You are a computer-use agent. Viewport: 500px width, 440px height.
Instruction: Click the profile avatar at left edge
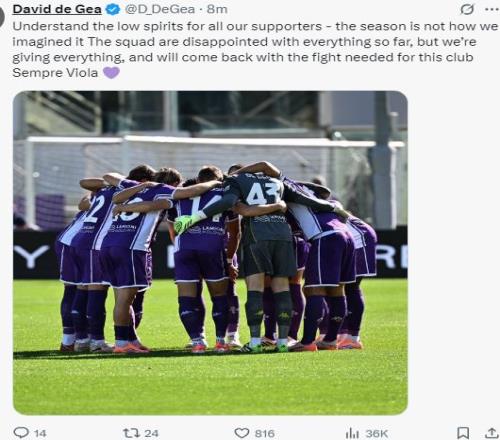[x=2, y=17]
